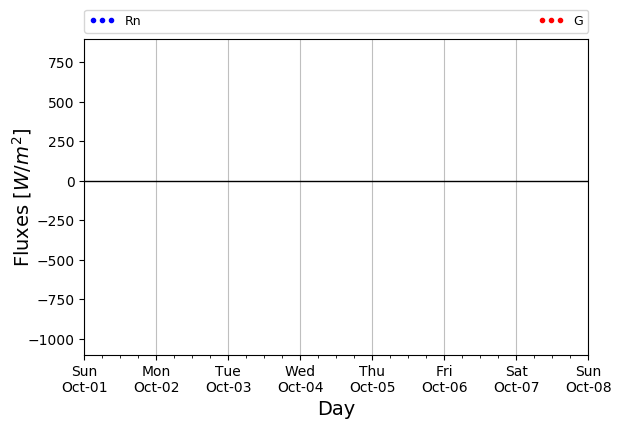The width and height of the screenshot is (621, 429).
Task: Click the Rn legend label
Action: coord(132,21)
